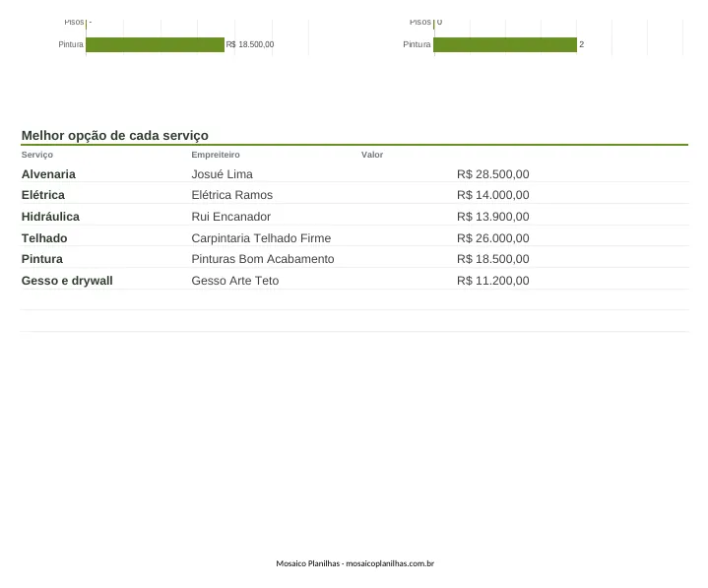Click the 'Telhado' service cell

click(44, 238)
